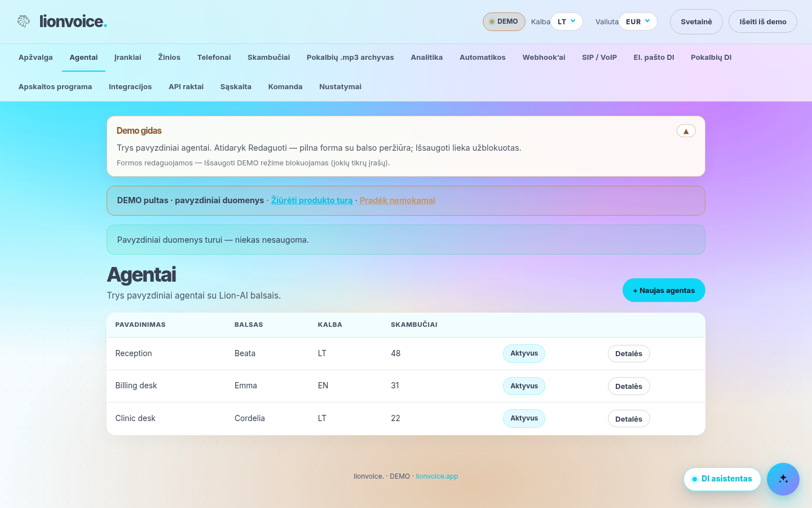This screenshot has width=812, height=508.
Task: Open Detalės for the Reception agent
Action: (x=629, y=354)
